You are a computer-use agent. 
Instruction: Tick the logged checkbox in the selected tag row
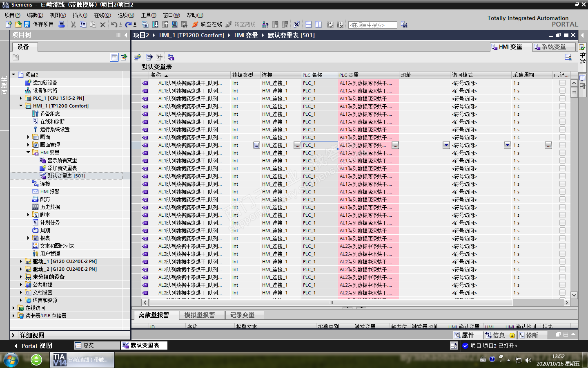pos(562,145)
